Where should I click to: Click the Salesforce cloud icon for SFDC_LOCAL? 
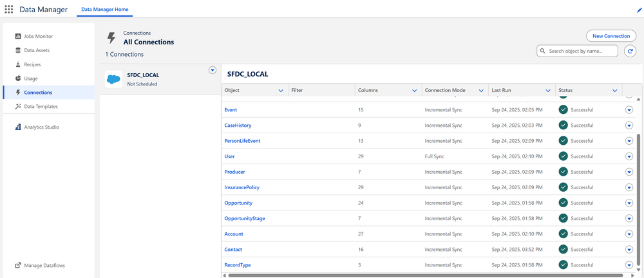[113, 79]
